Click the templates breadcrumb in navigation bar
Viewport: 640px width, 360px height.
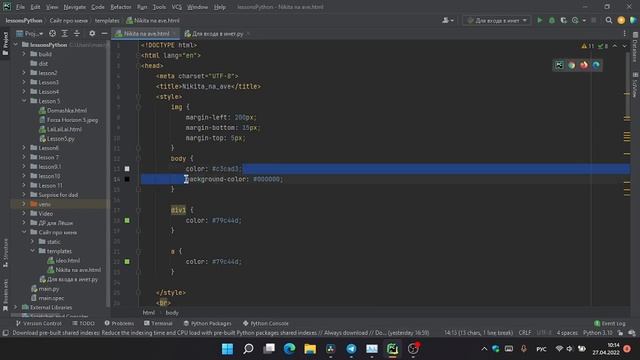click(x=107, y=20)
